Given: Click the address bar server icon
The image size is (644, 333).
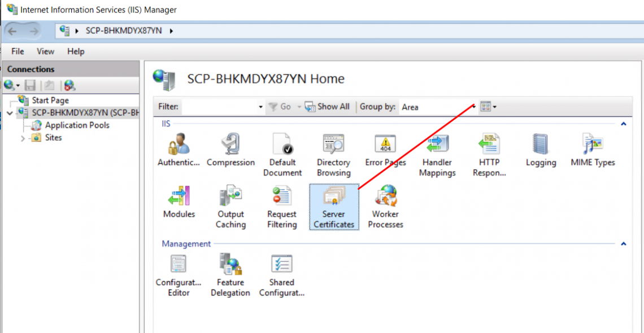Looking at the screenshot, I should [65, 30].
